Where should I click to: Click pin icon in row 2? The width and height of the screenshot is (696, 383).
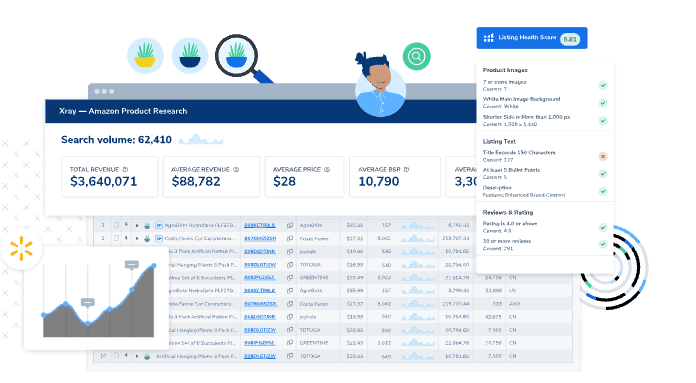point(127,238)
